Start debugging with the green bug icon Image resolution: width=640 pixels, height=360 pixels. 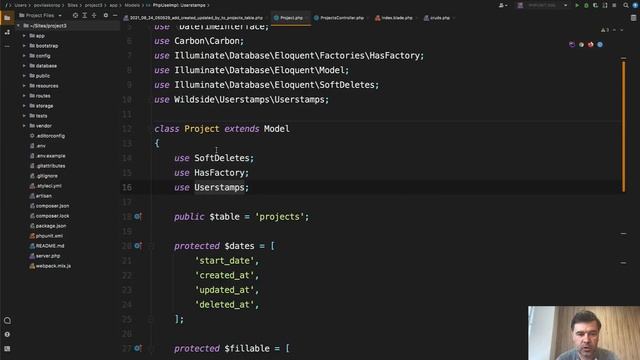point(586,5)
